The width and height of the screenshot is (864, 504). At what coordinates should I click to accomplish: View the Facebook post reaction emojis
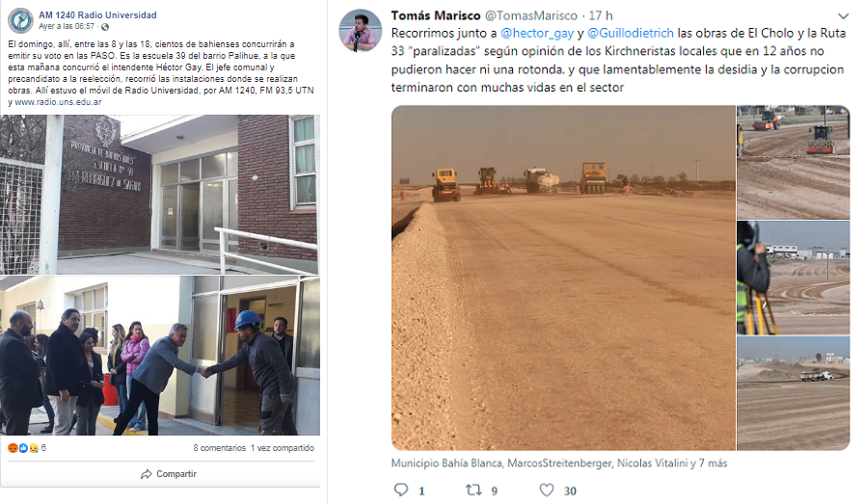point(22,448)
